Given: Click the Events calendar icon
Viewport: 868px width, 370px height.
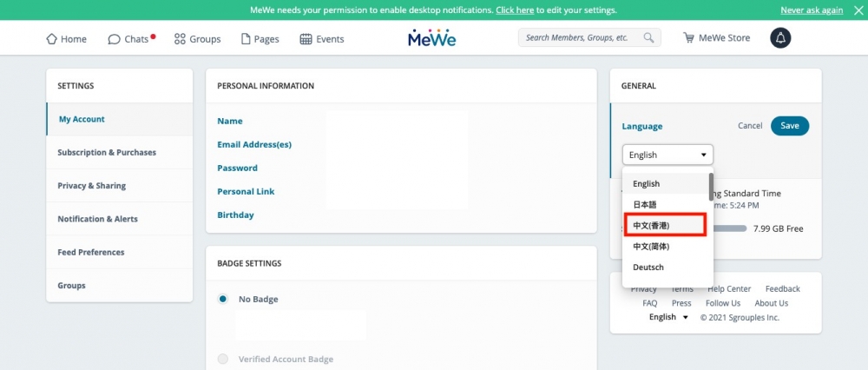Looking at the screenshot, I should (x=306, y=39).
